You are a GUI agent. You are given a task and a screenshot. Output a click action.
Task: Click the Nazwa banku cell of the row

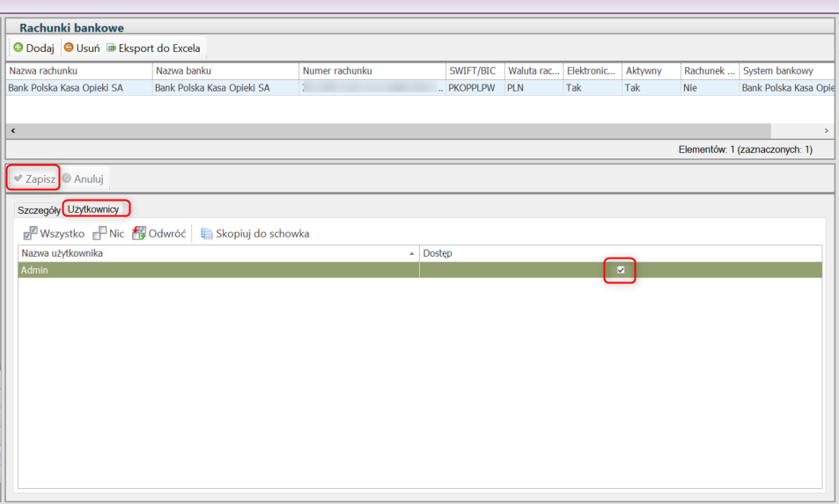(x=225, y=88)
